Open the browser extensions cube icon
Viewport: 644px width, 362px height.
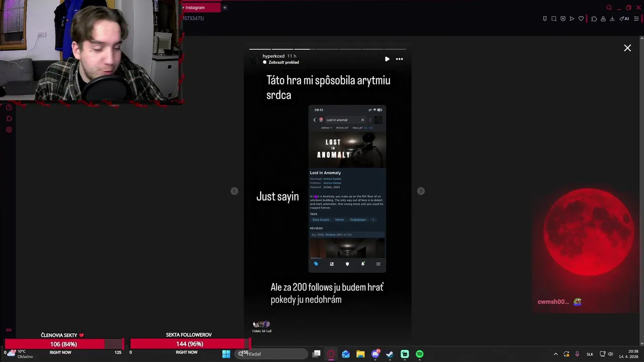pos(594,19)
